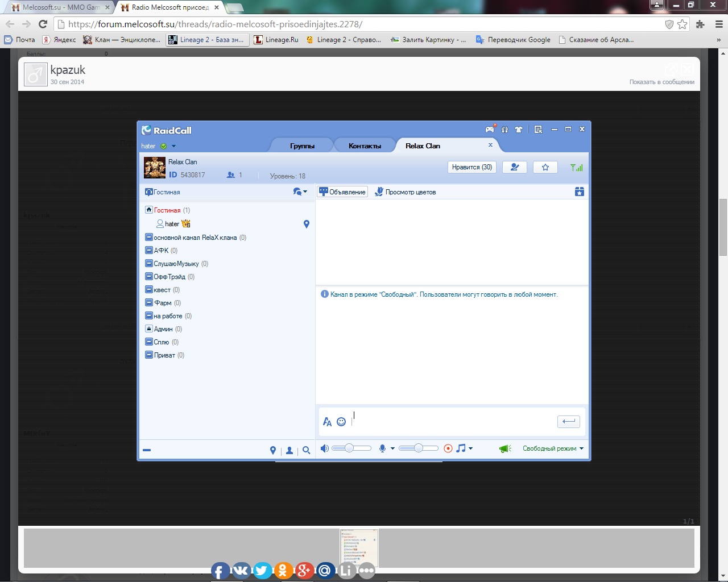
Task: Mute the speaker icon
Action: pyautogui.click(x=324, y=448)
